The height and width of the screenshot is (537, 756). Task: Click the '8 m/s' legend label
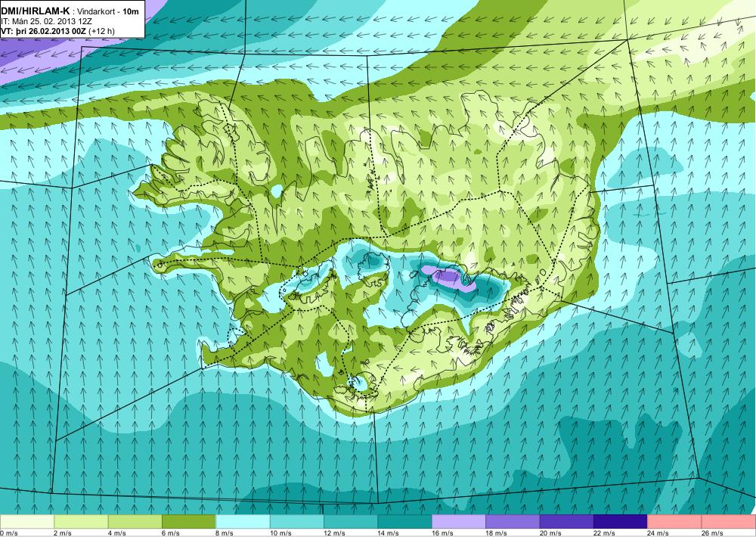click(225, 532)
